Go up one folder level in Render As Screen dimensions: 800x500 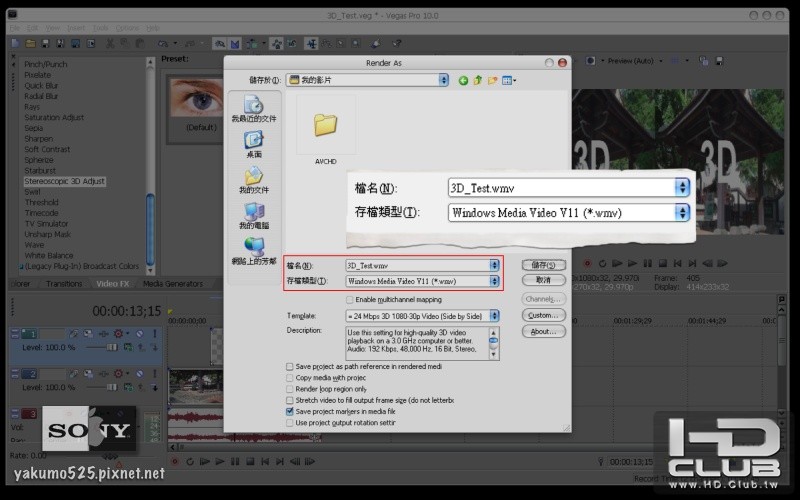pyautogui.click(x=478, y=80)
